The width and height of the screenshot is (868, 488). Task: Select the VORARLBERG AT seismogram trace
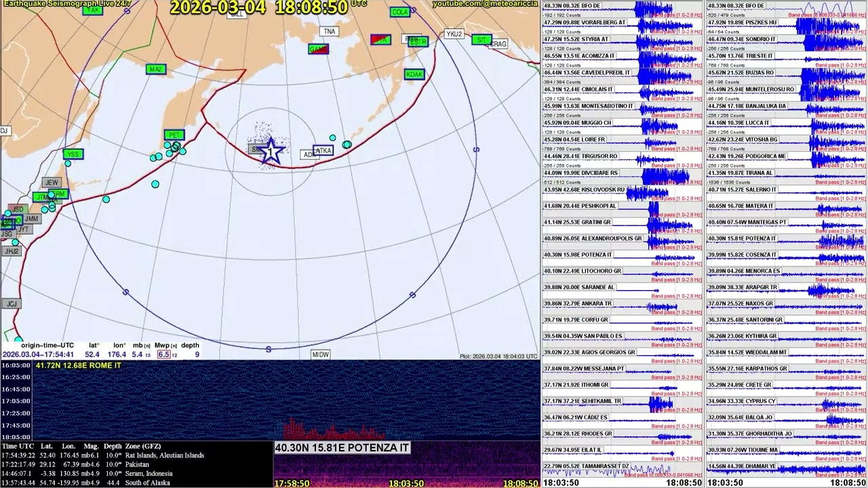(623, 26)
